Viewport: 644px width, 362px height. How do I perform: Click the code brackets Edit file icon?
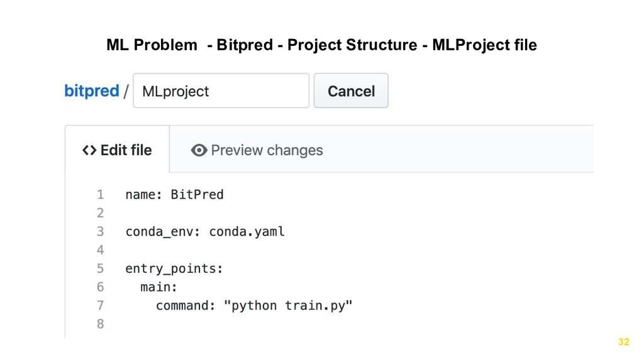tap(89, 150)
